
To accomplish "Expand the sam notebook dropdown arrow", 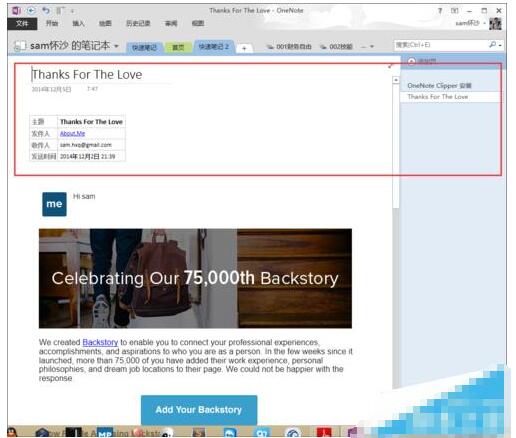I will tap(116, 46).
